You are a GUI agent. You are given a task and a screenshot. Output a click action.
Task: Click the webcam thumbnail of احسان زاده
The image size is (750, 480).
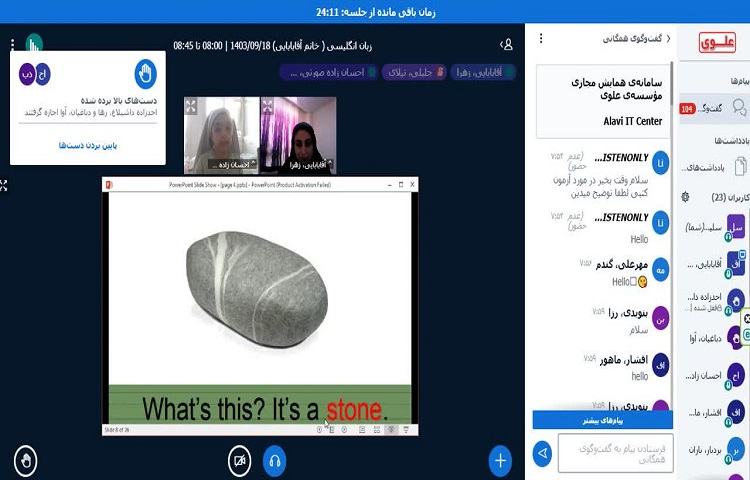point(222,135)
